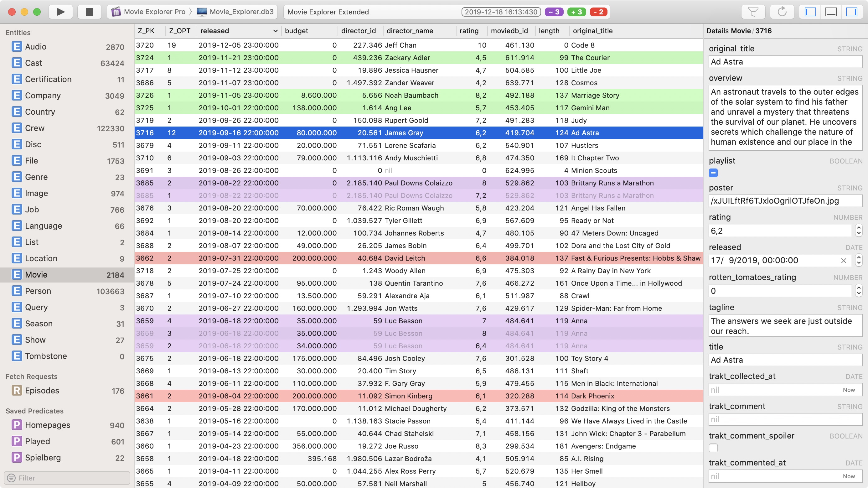Image resolution: width=868 pixels, height=488 pixels.
Task: Click the filter funnel icon at bottom left
Action: click(x=11, y=477)
